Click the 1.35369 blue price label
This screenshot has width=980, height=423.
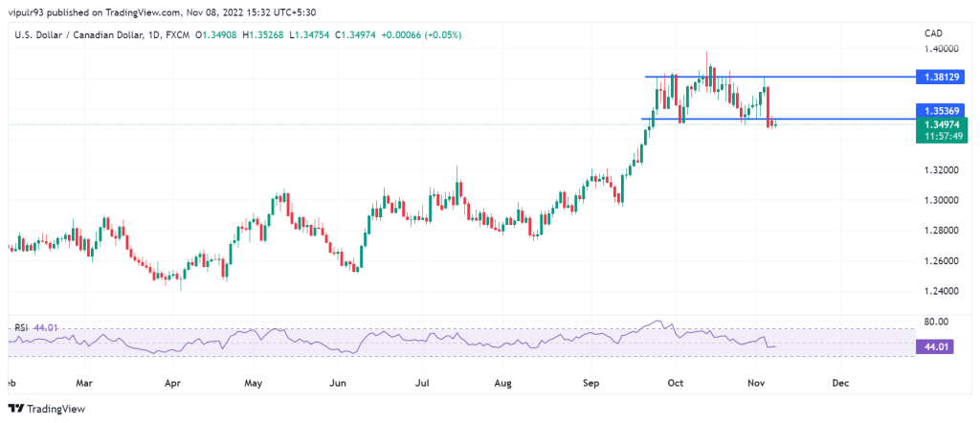[x=939, y=111]
